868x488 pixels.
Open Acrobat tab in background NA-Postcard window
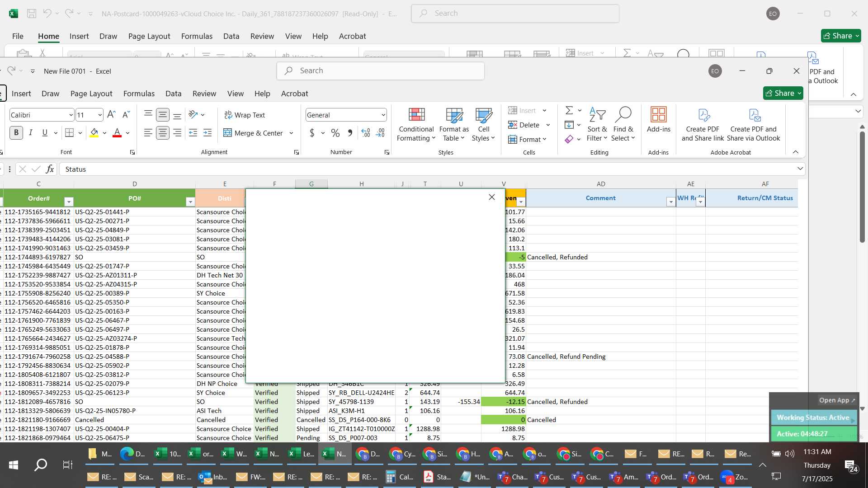coord(352,36)
